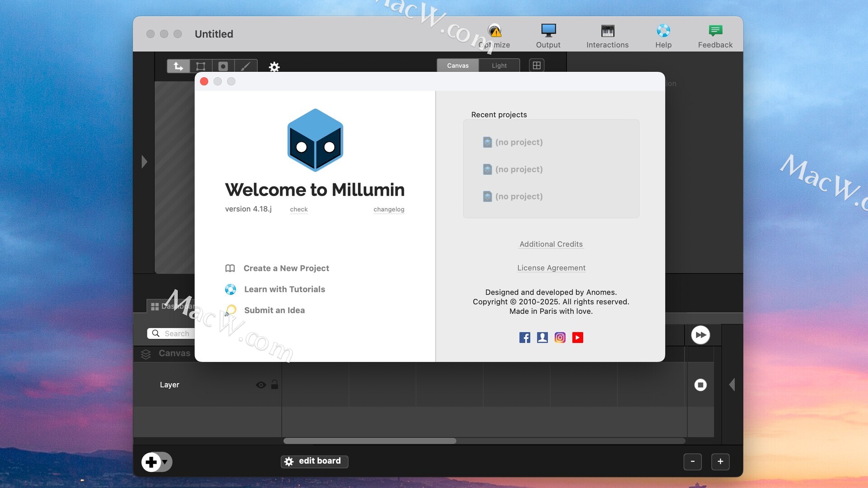Click the tutorials lifebuoy icon
Image resolution: width=868 pixels, height=488 pixels.
point(231,289)
